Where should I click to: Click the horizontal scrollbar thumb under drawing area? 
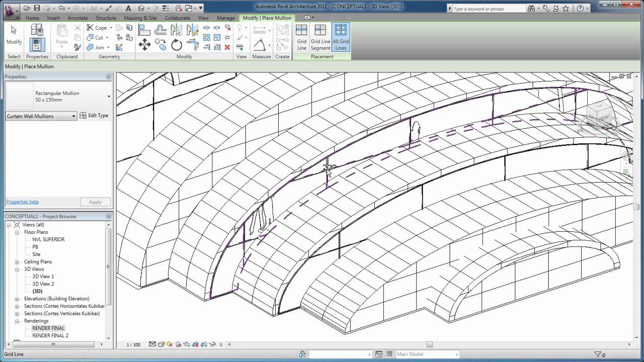point(430,344)
